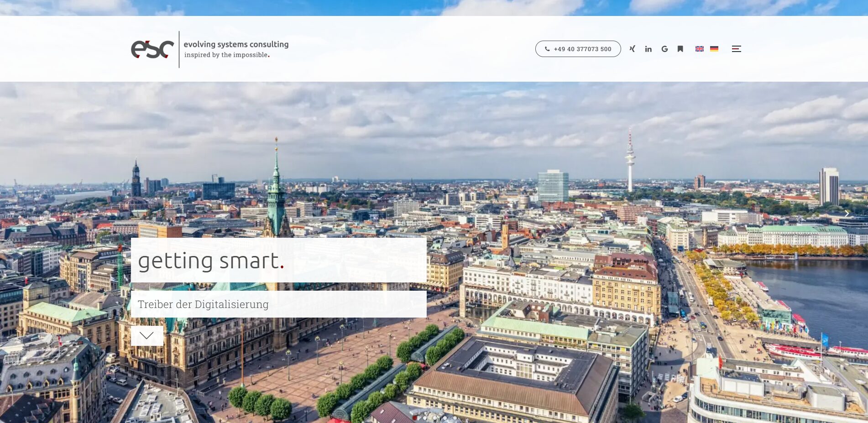Call the +49 40 377073 500 button
Screen dimensions: 868x423
tap(578, 49)
